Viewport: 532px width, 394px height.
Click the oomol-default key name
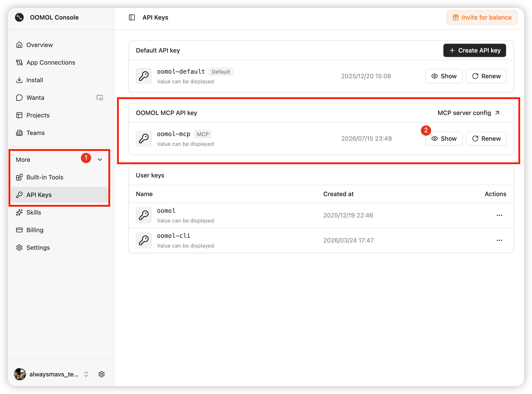click(x=181, y=72)
